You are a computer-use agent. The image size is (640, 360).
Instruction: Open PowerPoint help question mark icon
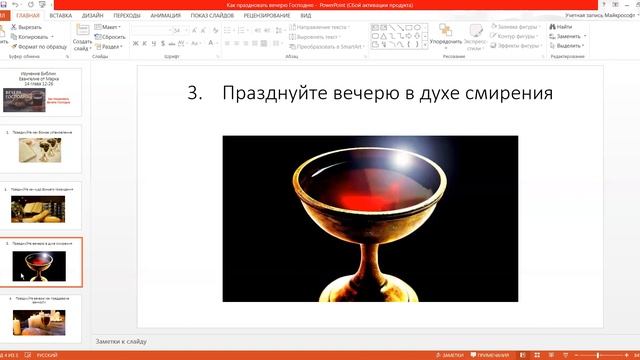[x=604, y=5]
